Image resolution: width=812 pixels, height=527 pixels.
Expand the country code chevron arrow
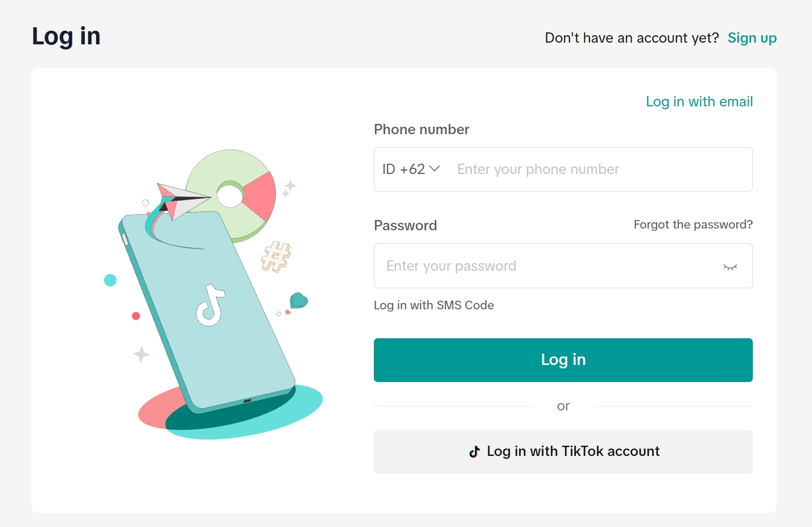434,169
